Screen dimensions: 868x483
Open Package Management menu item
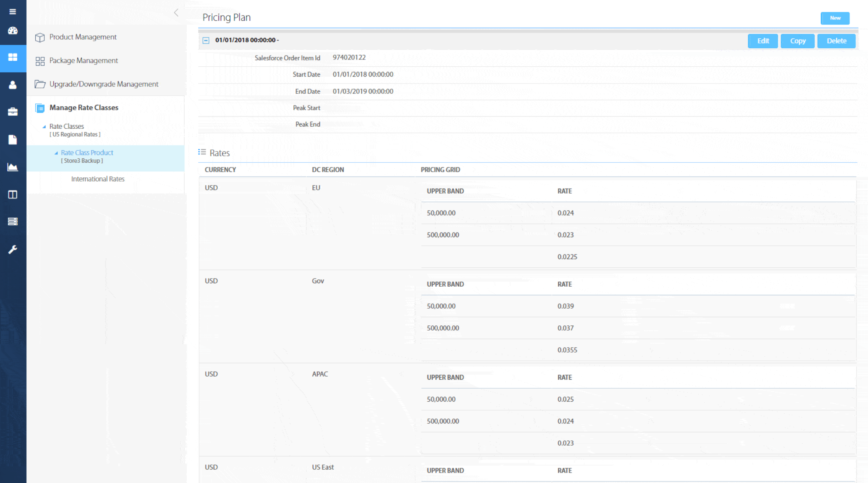(83, 61)
